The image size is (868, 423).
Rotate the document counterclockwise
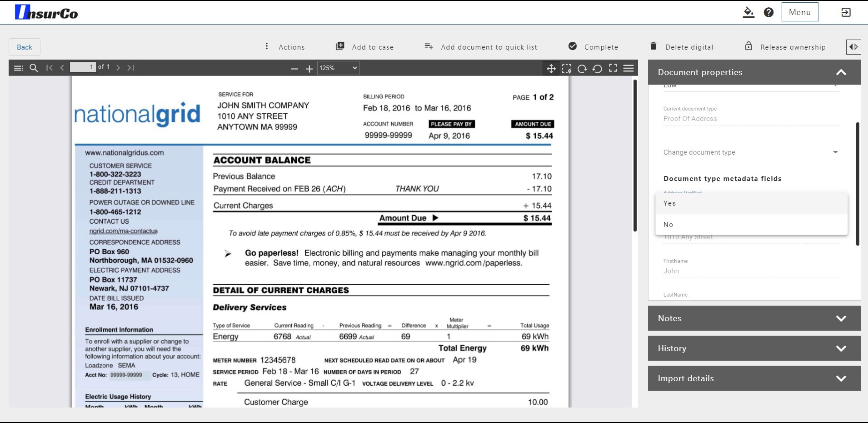(x=598, y=68)
